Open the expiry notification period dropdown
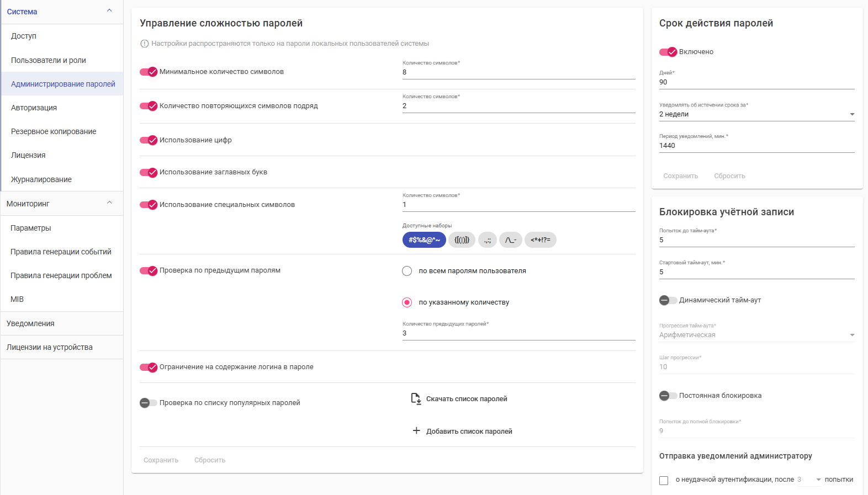Image resolution: width=868 pixels, height=495 pixels. 756,114
